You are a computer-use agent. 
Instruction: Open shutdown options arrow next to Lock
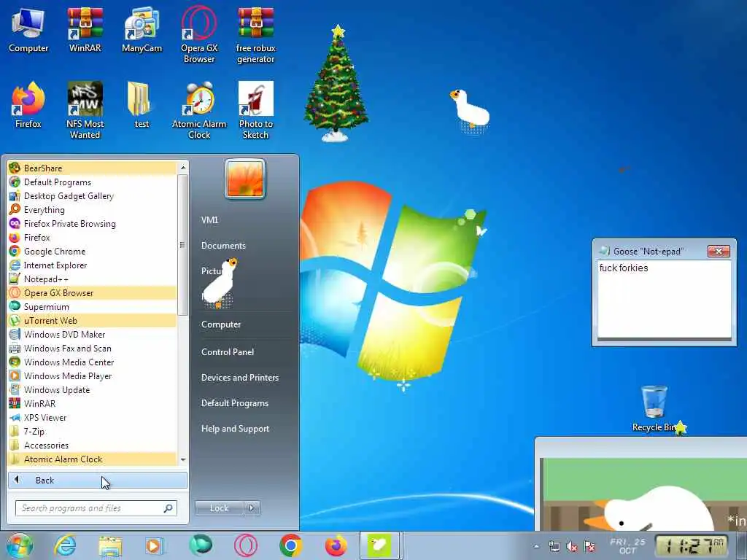coord(252,508)
